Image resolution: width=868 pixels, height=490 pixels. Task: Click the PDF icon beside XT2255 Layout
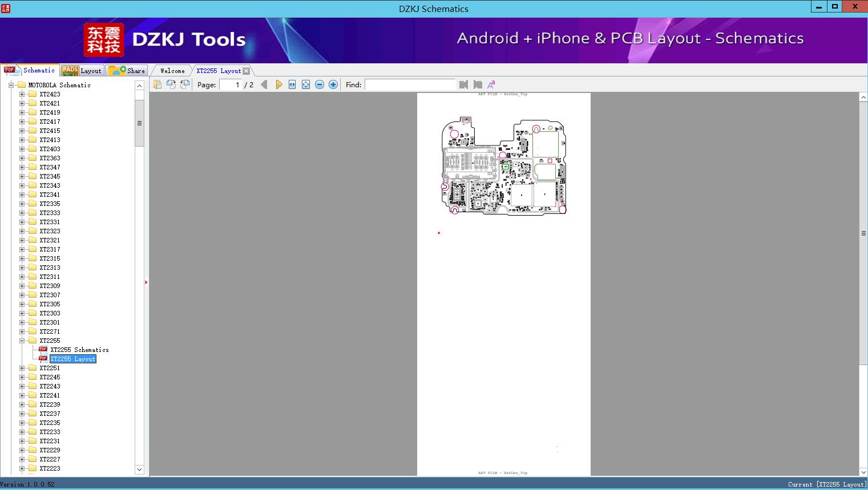[x=43, y=358]
